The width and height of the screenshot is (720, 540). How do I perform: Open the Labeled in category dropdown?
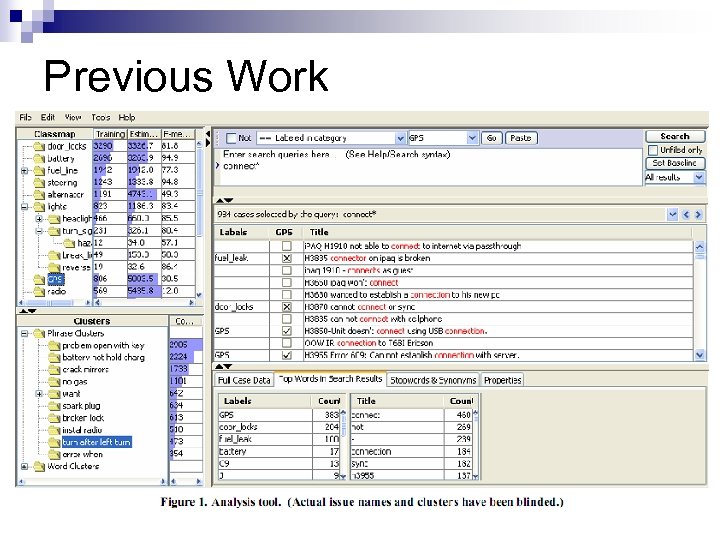tap(400, 138)
